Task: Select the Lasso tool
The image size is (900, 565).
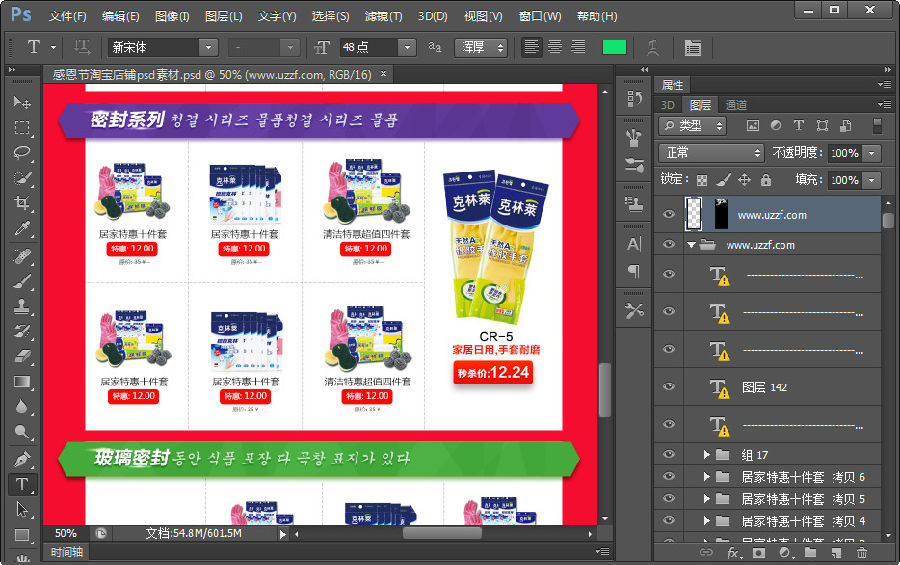Action: click(x=22, y=153)
